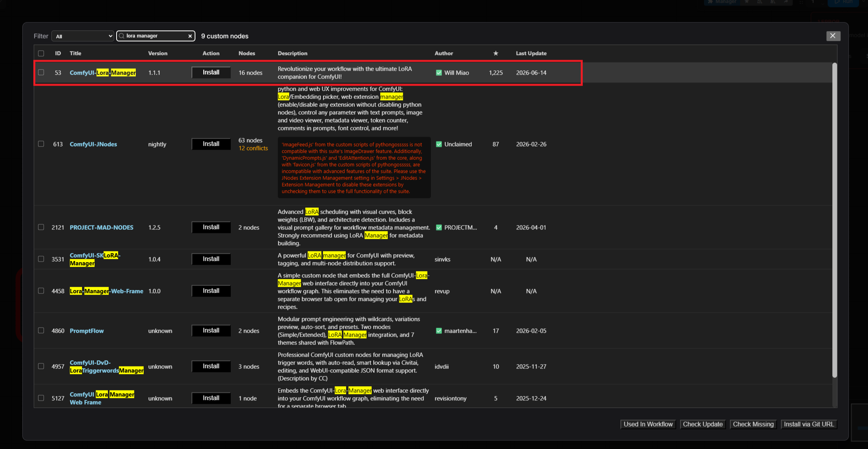Open the ComfyUI-SKLoRA-Manager title link

pyautogui.click(x=95, y=259)
